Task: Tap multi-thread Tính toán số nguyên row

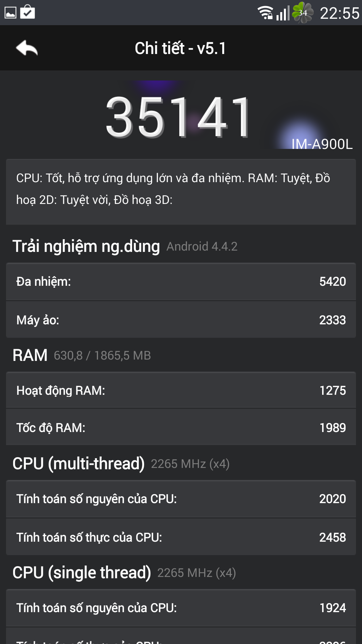Action: click(181, 499)
